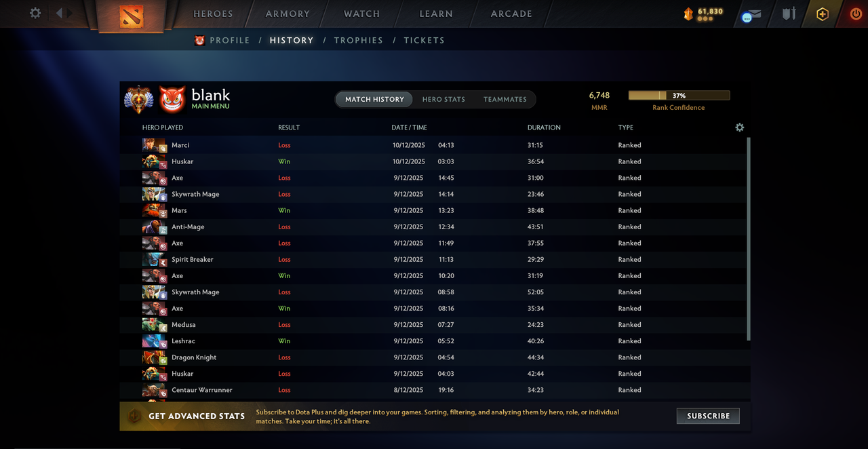
Task: Click Skywrath Mage portrait in 14:14 match
Action: (154, 194)
